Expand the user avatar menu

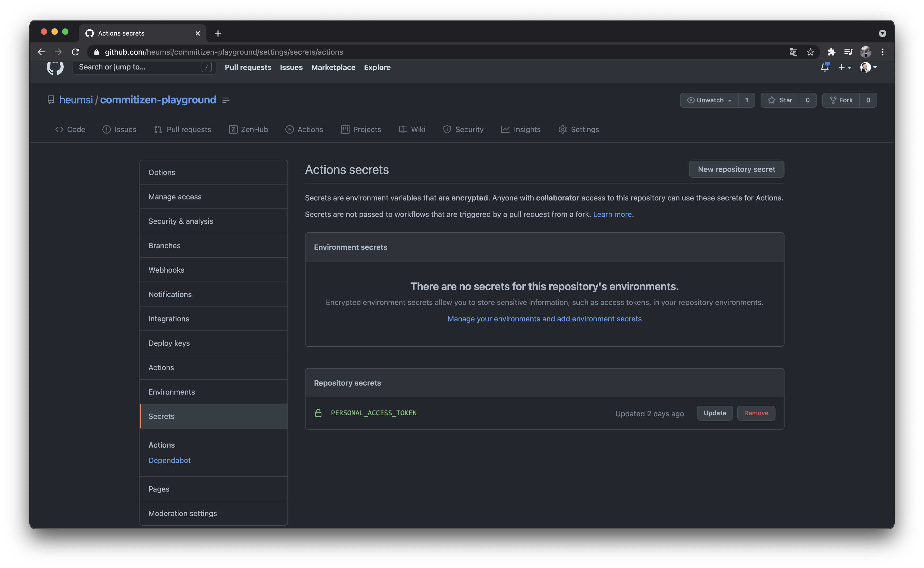(868, 67)
